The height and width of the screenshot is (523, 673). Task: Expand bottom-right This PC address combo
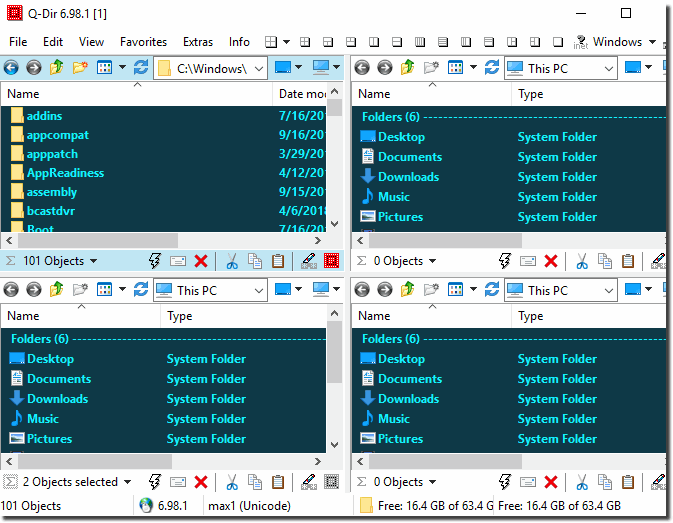[x=609, y=290]
